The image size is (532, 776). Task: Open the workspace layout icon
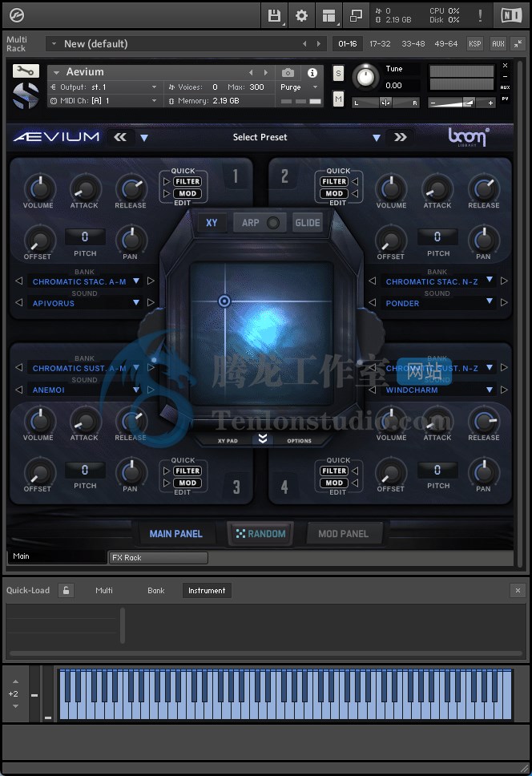tap(328, 16)
